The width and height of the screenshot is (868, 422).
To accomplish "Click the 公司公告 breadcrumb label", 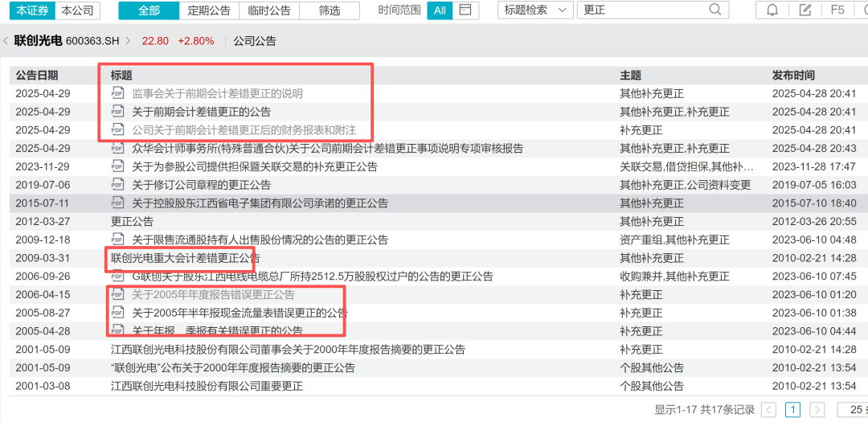I will [x=255, y=41].
